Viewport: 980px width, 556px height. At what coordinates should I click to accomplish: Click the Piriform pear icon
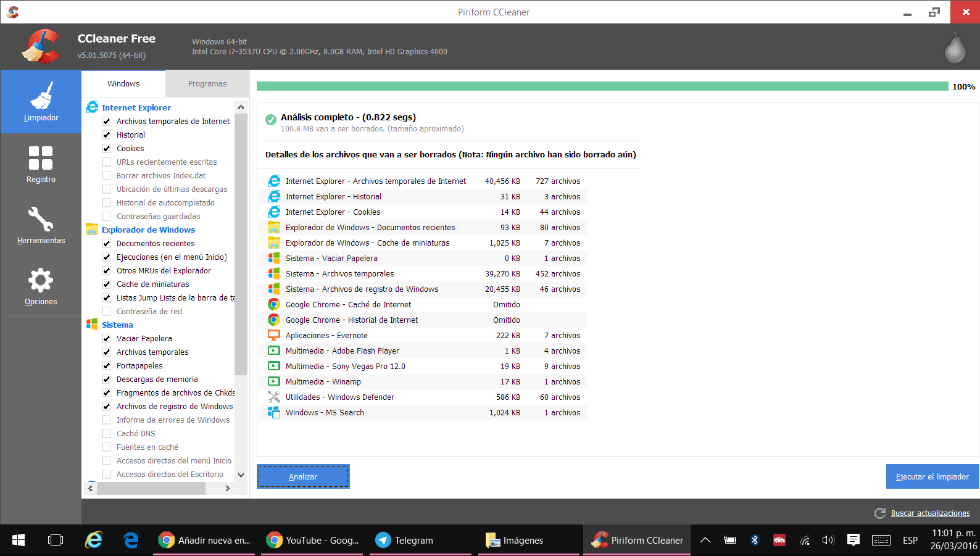[x=955, y=48]
